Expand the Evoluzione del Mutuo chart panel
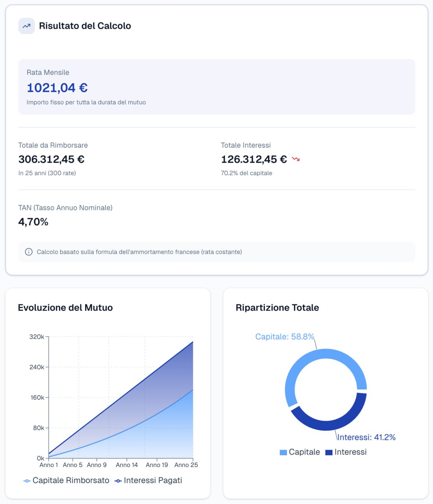This screenshot has height=504, width=433. pyautogui.click(x=65, y=308)
